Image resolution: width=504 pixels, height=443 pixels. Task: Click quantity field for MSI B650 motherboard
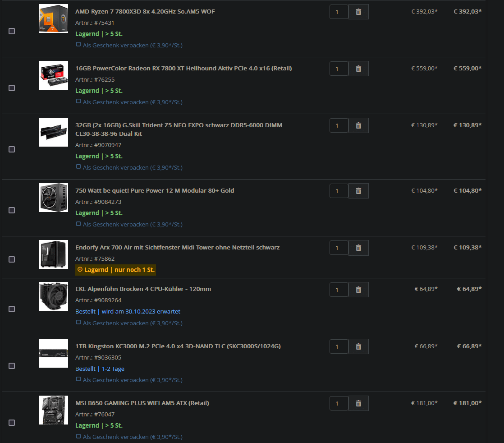click(339, 403)
